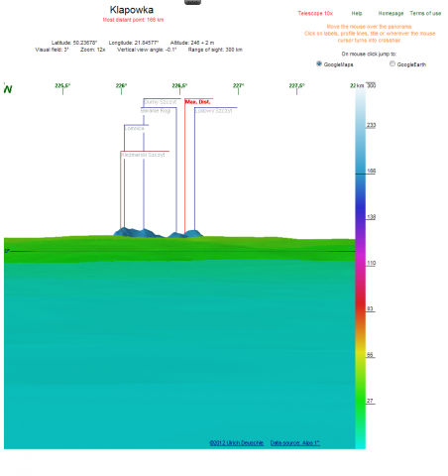This screenshot has height=476, width=448.
Task: Click the Max. Dist. red label
Action: pyautogui.click(x=197, y=102)
